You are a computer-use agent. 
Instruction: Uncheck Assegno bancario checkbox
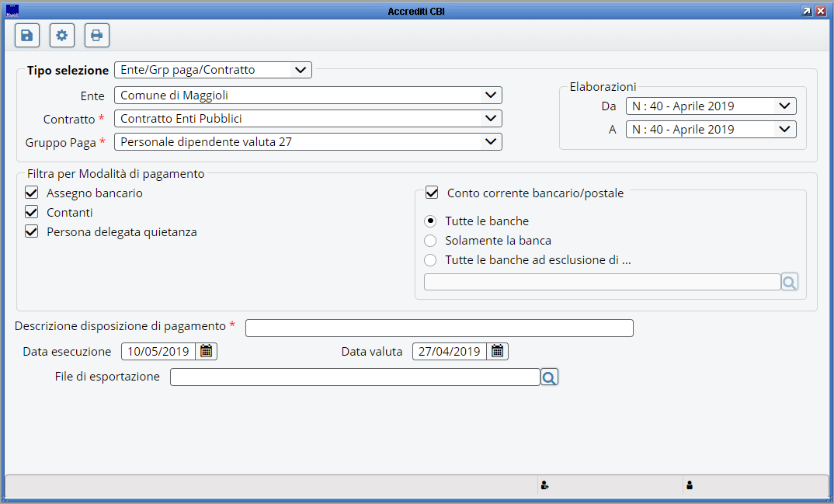[x=31, y=193]
